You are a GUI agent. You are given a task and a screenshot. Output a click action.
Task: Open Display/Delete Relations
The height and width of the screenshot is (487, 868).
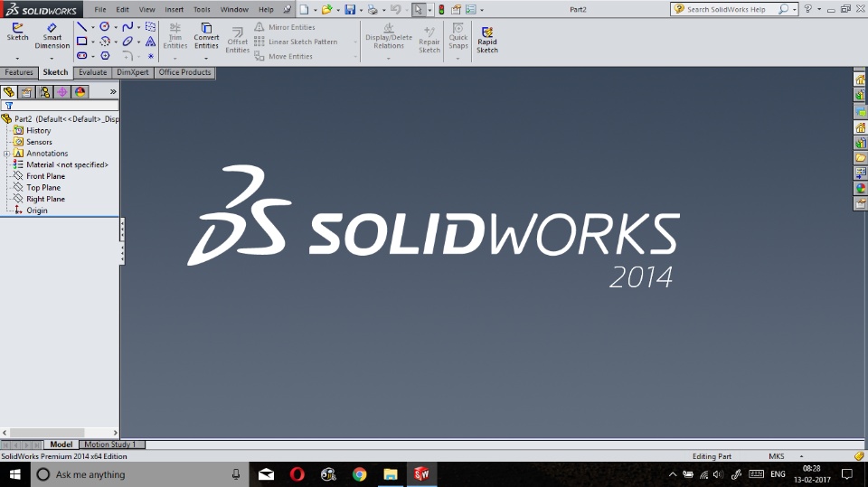coord(389,36)
